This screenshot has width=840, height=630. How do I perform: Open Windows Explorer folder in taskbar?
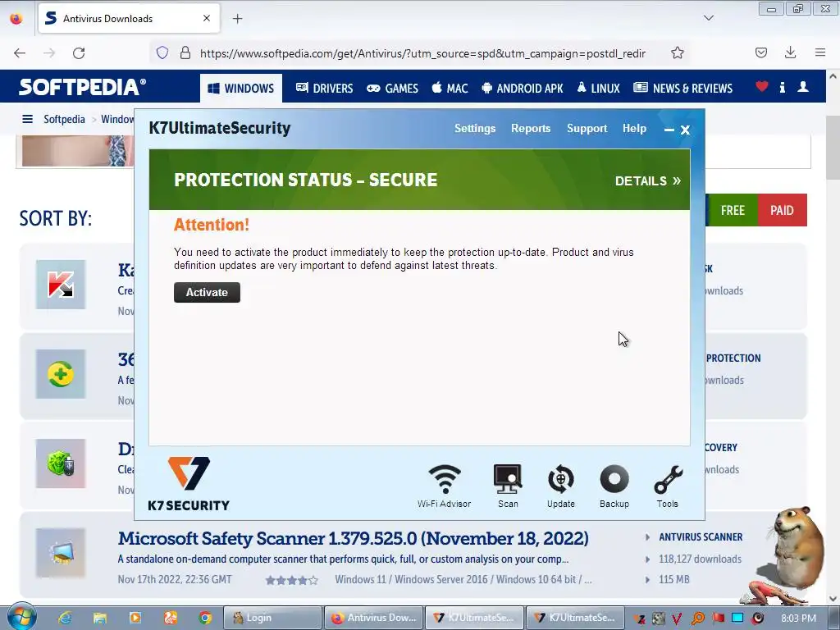[99, 618]
